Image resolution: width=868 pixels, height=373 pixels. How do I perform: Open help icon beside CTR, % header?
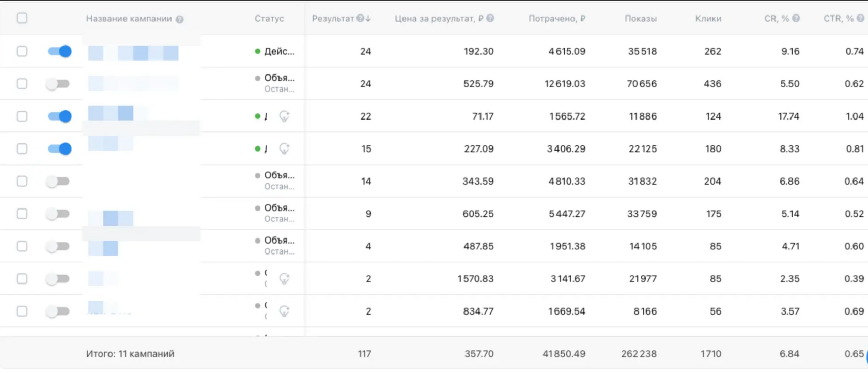(860, 18)
